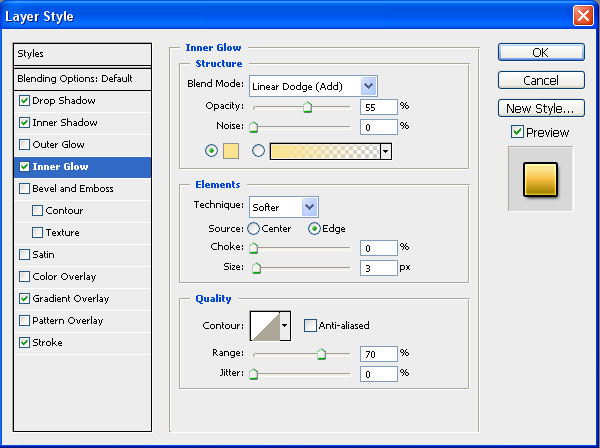Viewport: 600px width, 448px height.
Task: Open the Drop Shadow settings
Action: [x=64, y=101]
